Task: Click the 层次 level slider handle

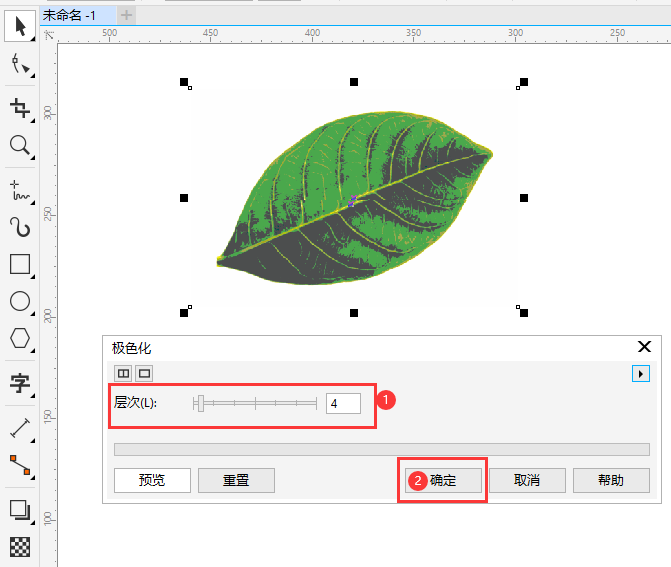Action: [x=201, y=404]
